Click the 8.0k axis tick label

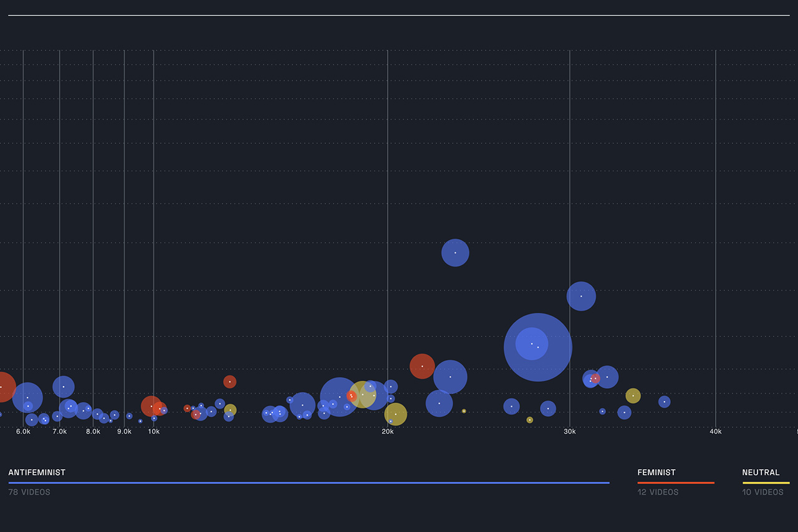pos(93,432)
